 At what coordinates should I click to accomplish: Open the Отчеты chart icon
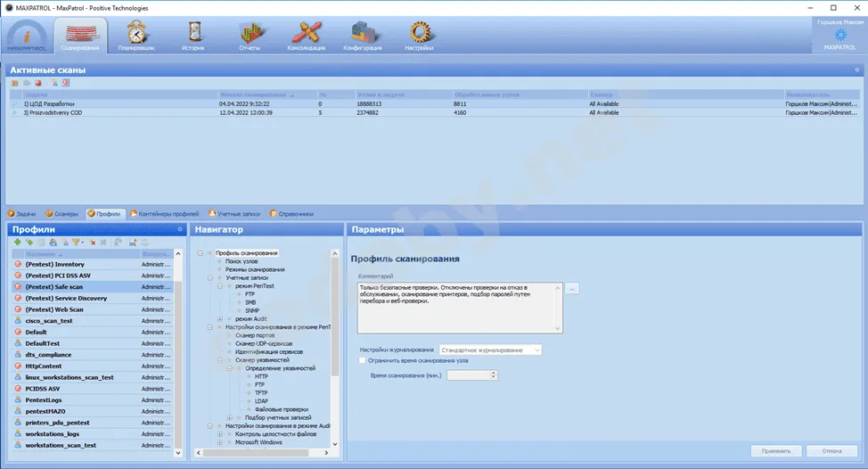pyautogui.click(x=249, y=34)
